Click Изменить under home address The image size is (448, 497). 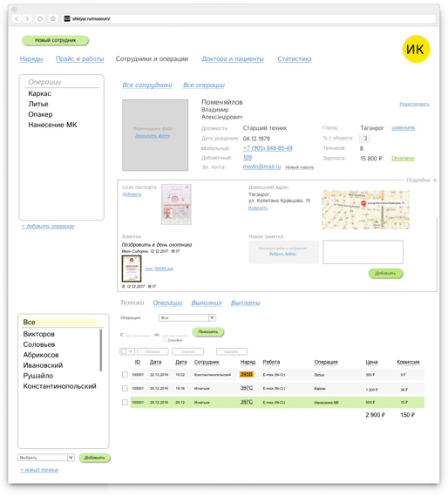point(258,208)
